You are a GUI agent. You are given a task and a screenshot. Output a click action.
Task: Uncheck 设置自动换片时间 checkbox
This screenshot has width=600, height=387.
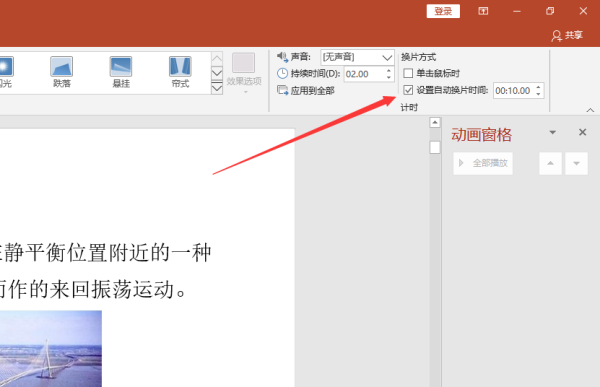point(408,90)
